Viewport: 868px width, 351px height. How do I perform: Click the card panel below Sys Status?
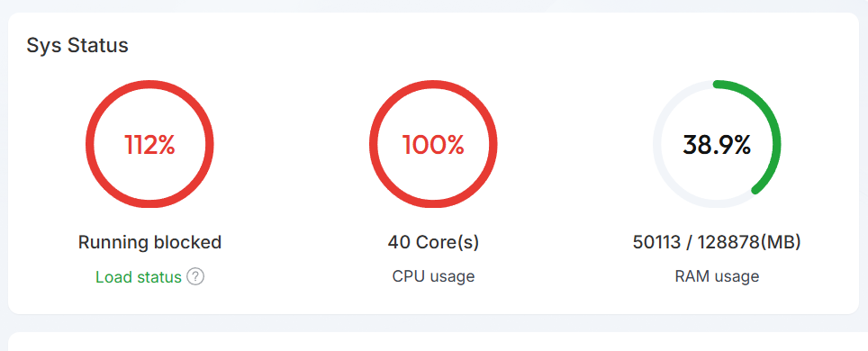[438, 342]
